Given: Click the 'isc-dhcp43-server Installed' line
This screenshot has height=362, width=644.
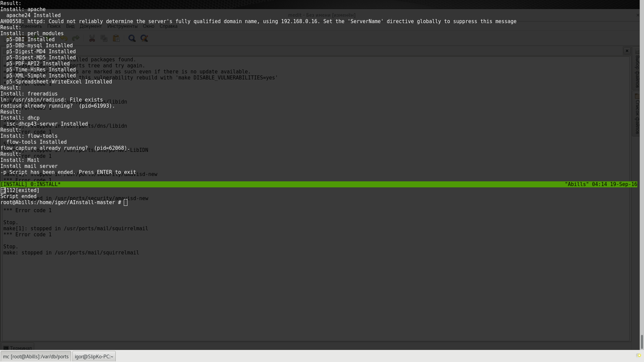Looking at the screenshot, I should click(x=47, y=124).
